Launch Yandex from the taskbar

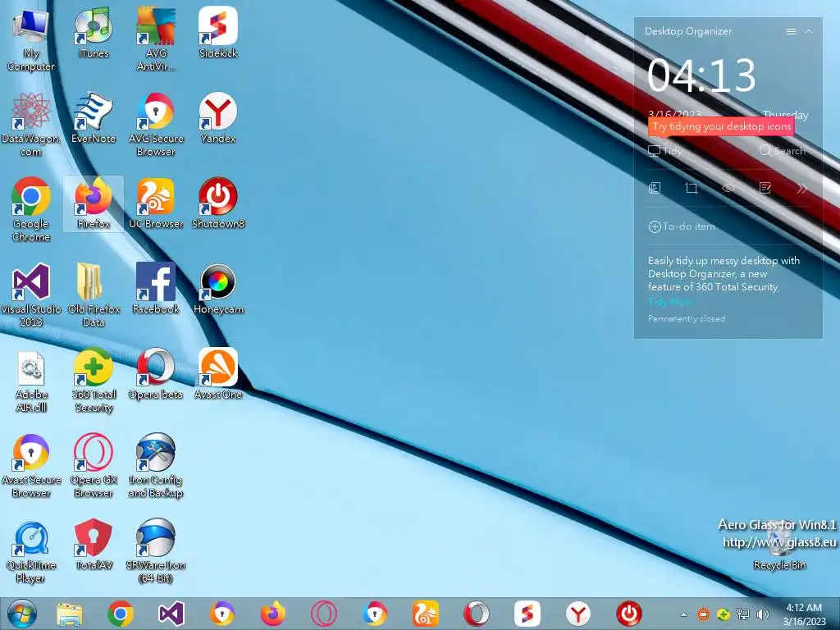click(x=578, y=614)
